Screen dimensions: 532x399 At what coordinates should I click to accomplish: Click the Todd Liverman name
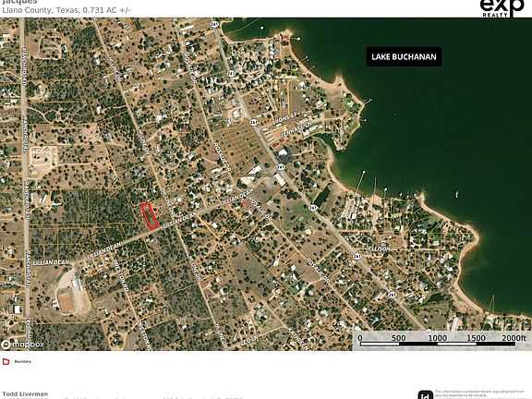point(25,393)
